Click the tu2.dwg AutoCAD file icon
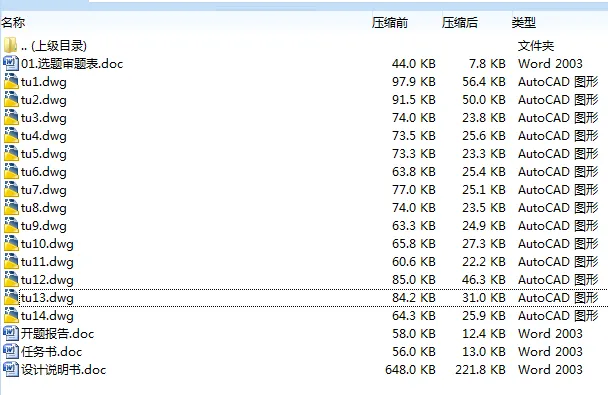 11,99
